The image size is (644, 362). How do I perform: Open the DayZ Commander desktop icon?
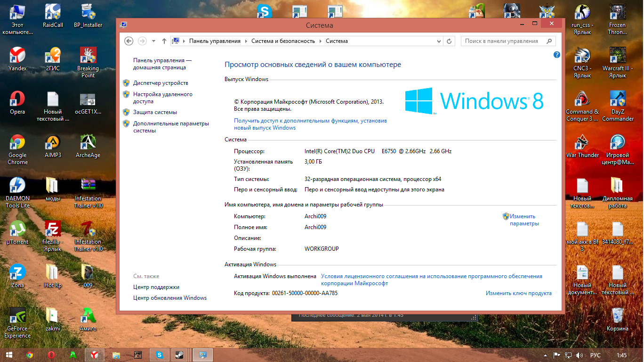tap(617, 106)
